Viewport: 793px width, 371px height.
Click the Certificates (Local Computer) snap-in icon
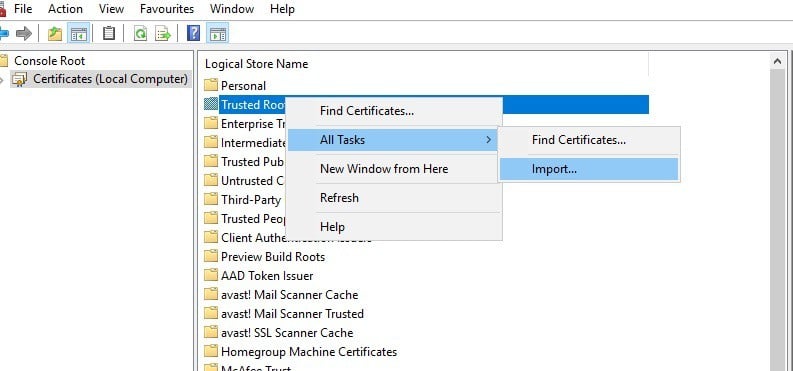(20, 79)
